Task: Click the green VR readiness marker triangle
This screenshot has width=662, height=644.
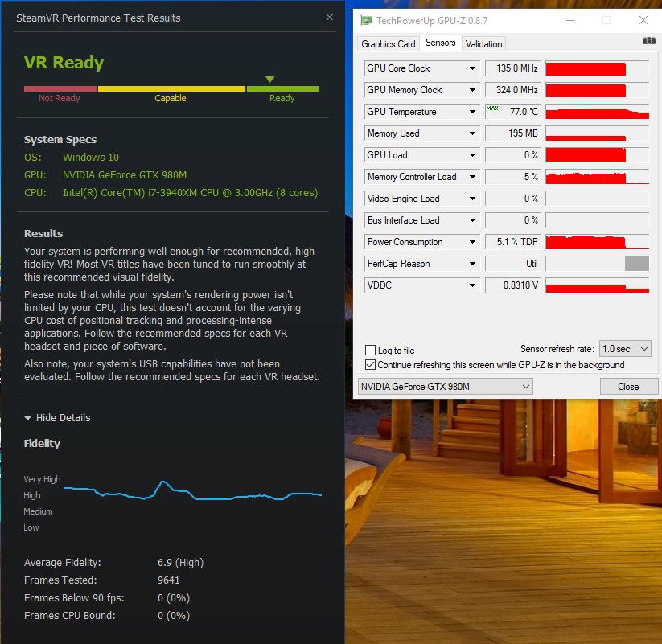Action: click(269, 80)
